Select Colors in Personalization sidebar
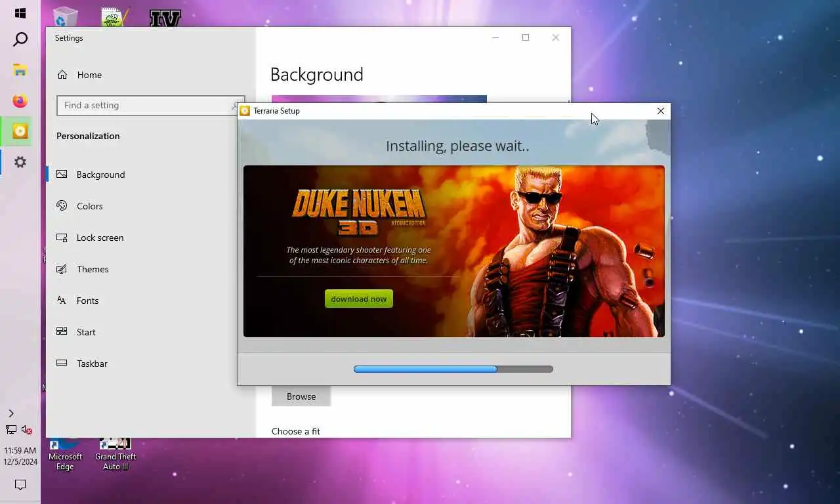 (89, 206)
